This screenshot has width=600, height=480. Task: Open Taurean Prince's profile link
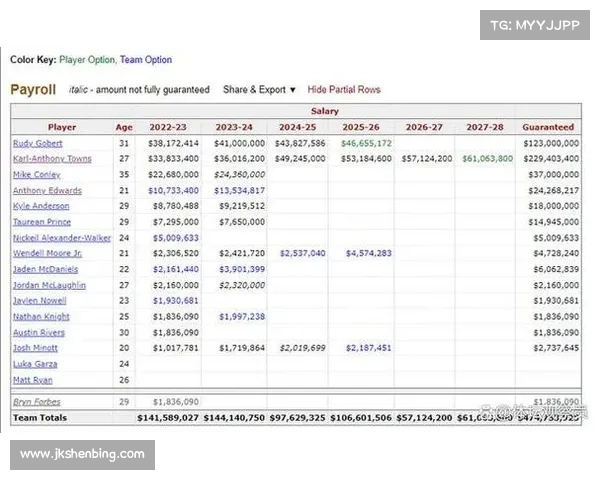tap(41, 222)
